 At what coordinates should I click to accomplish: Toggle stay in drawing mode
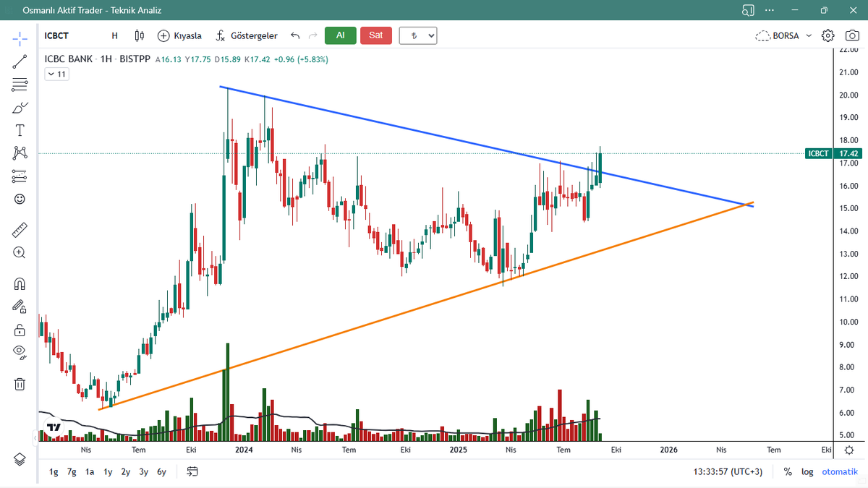(x=20, y=307)
